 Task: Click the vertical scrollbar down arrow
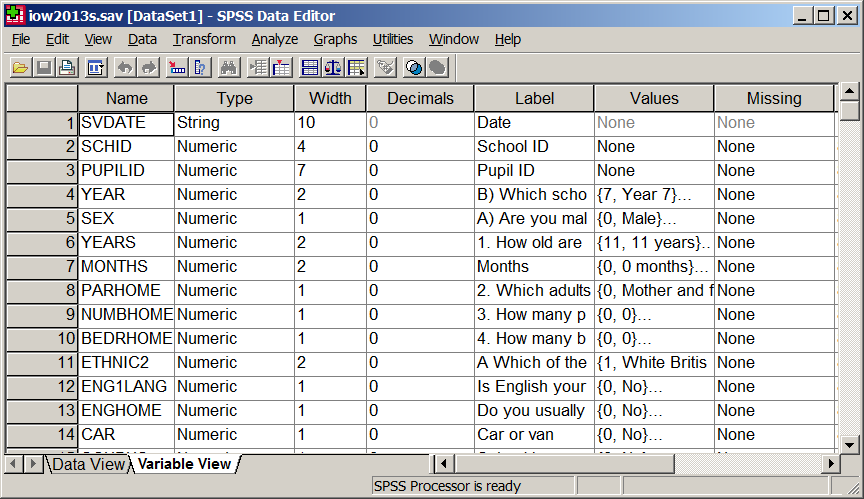[x=850, y=444]
